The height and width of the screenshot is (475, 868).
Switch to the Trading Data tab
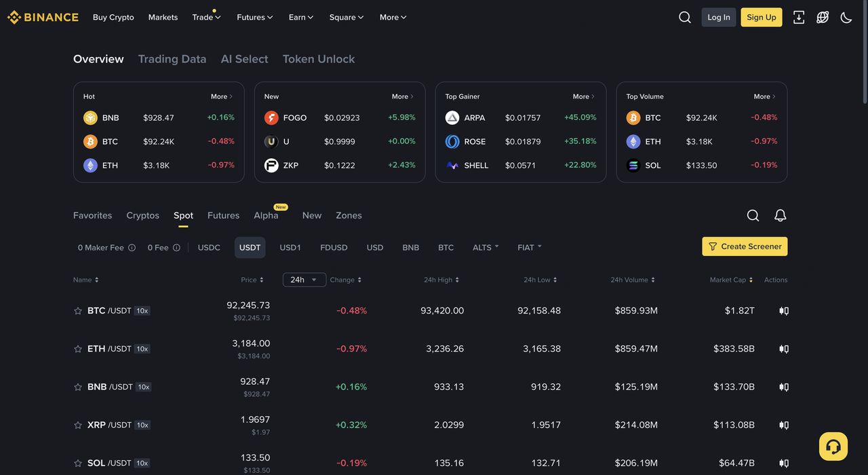[x=172, y=59]
